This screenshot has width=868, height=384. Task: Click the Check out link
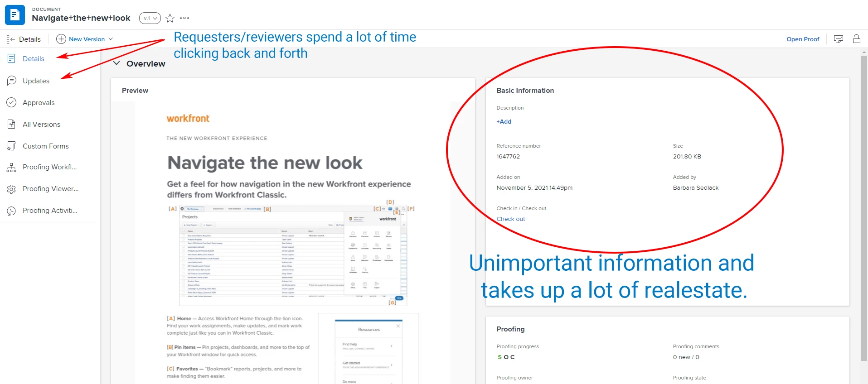click(x=511, y=219)
